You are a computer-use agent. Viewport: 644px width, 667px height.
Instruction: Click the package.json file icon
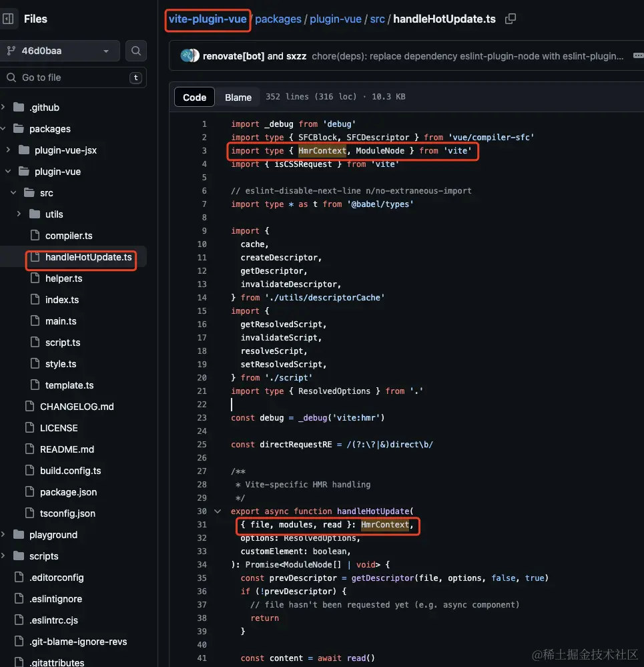[x=29, y=491]
